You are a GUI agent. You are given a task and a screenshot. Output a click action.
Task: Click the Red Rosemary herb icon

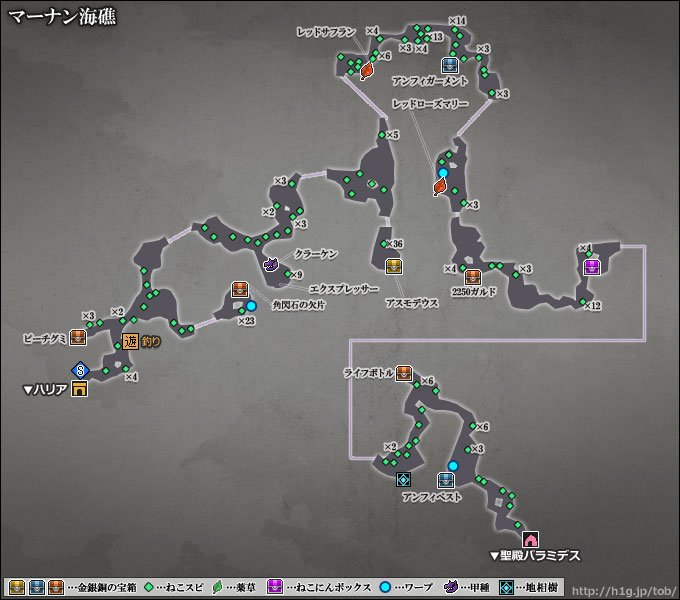coord(440,187)
